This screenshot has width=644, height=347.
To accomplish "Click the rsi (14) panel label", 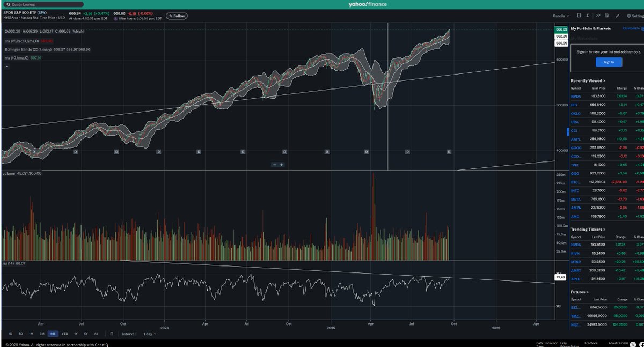I will point(9,263).
